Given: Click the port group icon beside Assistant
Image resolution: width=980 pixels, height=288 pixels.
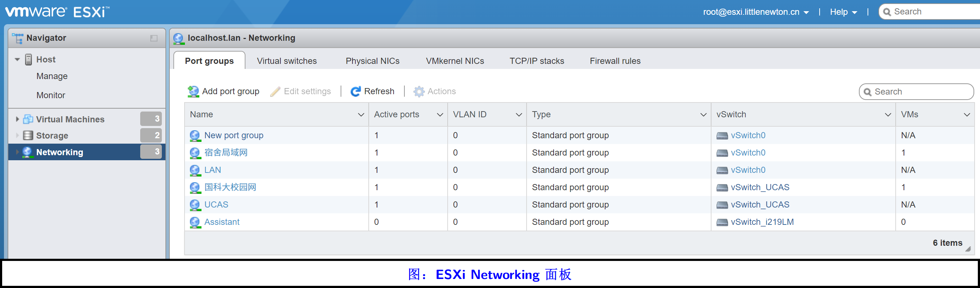Looking at the screenshot, I should coord(195,222).
